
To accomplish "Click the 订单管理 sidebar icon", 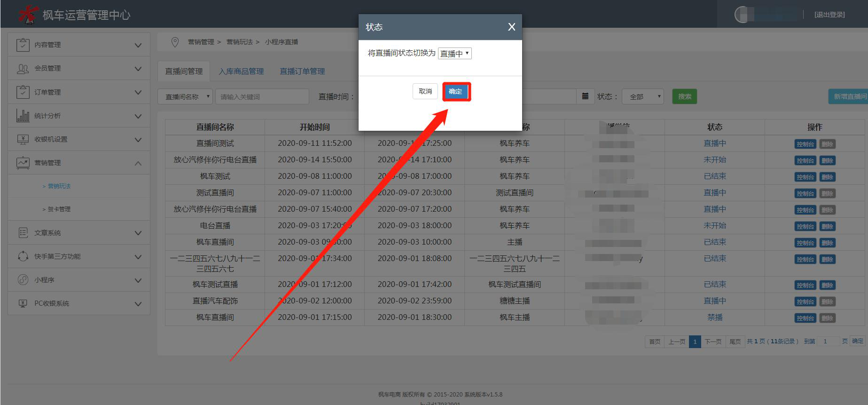I will (23, 92).
